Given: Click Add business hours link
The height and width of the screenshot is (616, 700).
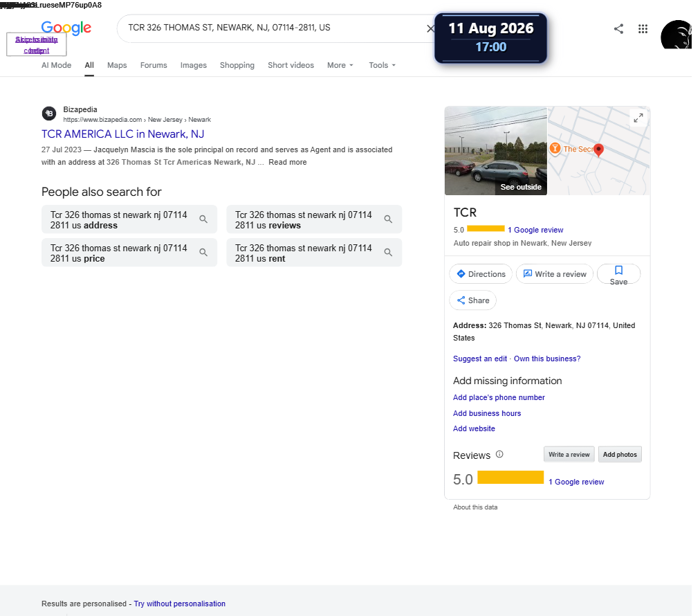Looking at the screenshot, I should 486,413.
